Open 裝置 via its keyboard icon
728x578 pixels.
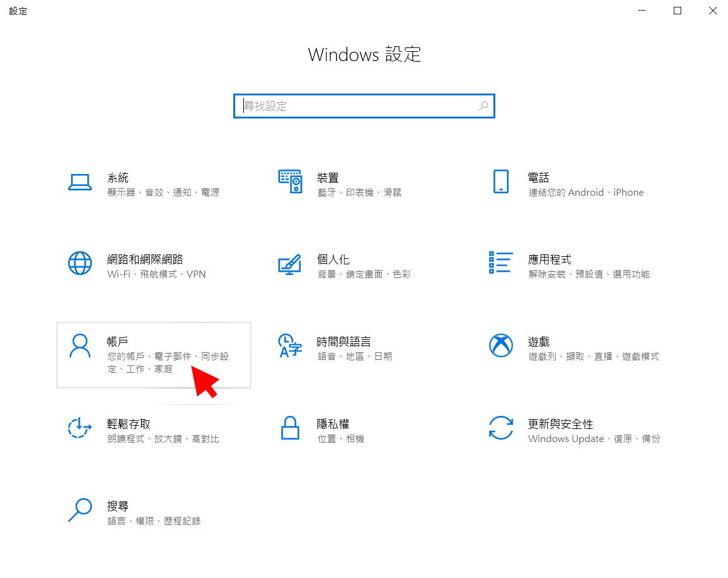289,181
